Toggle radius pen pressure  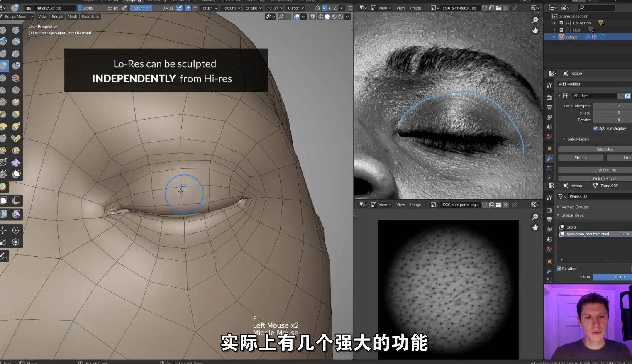tap(124, 8)
